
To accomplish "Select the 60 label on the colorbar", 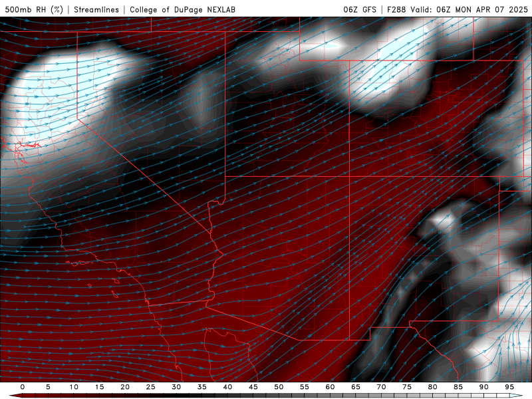I will [330, 387].
